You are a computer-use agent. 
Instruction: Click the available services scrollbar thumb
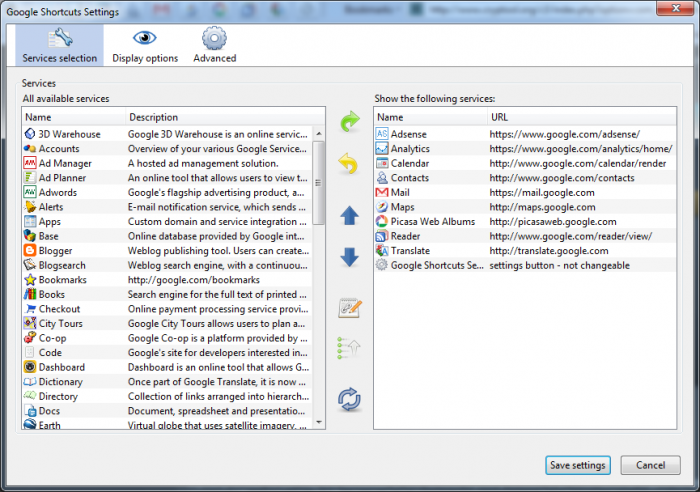319,183
